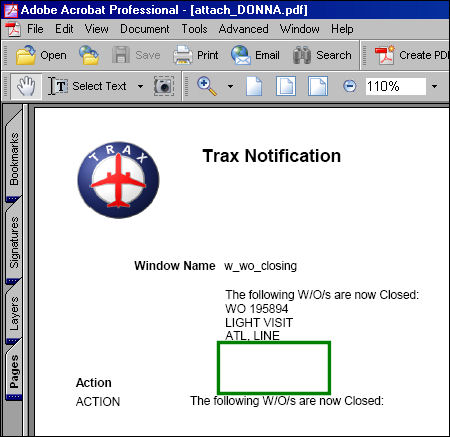Click the Acrobat icon in title bar
The height and width of the screenshot is (437, 450).
tap(11, 10)
